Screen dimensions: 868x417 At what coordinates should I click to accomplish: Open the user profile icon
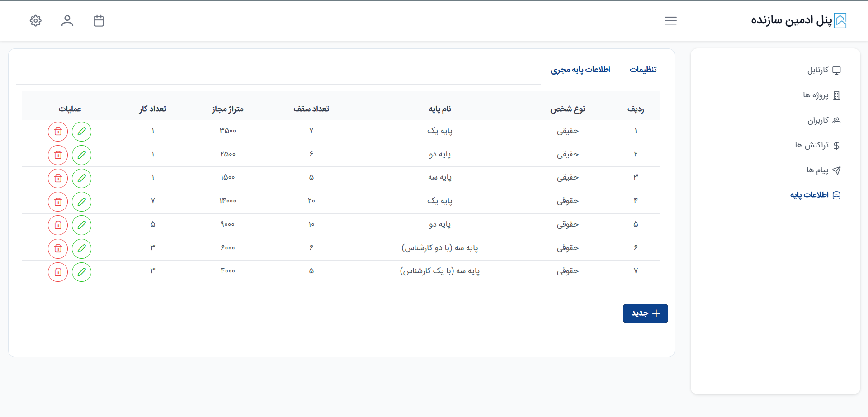[67, 21]
